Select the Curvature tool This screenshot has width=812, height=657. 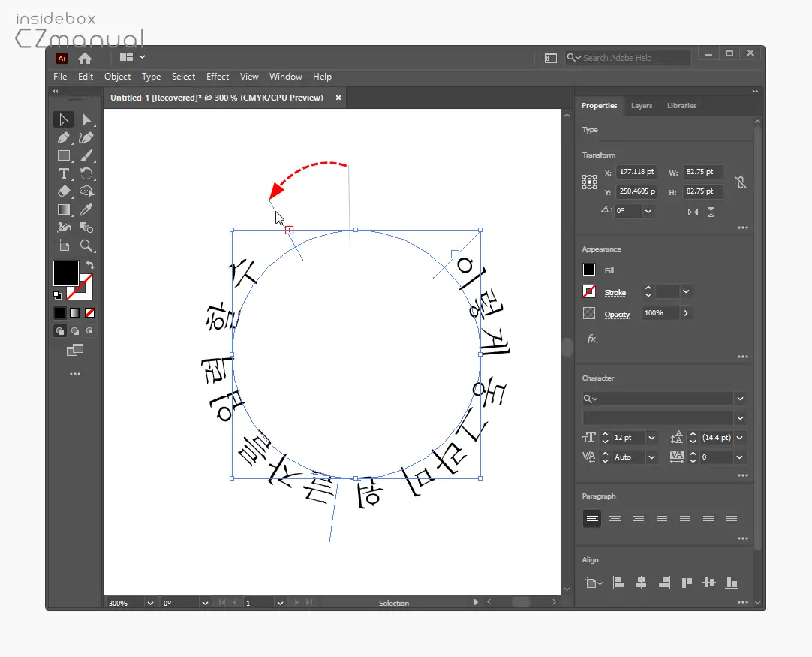(86, 138)
